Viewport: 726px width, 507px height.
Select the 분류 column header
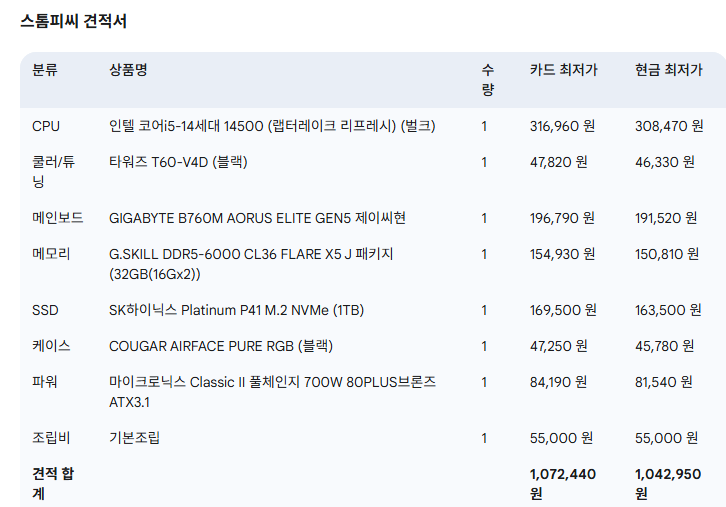pyautogui.click(x=45, y=70)
